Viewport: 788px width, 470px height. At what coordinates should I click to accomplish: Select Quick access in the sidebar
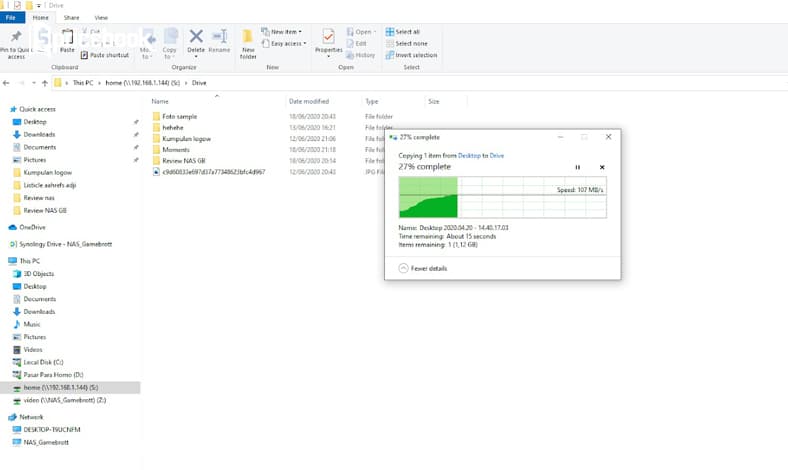[37, 109]
